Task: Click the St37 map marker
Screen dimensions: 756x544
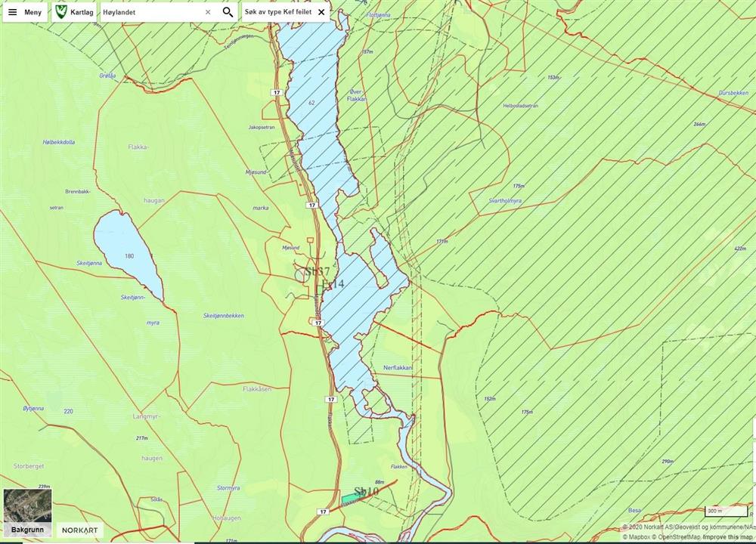Action: 316,272
